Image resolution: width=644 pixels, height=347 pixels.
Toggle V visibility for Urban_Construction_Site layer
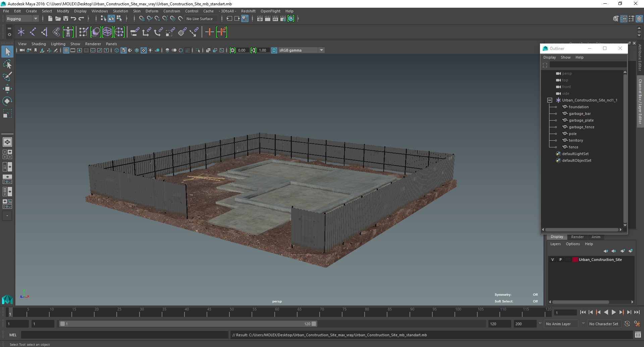pyautogui.click(x=553, y=260)
